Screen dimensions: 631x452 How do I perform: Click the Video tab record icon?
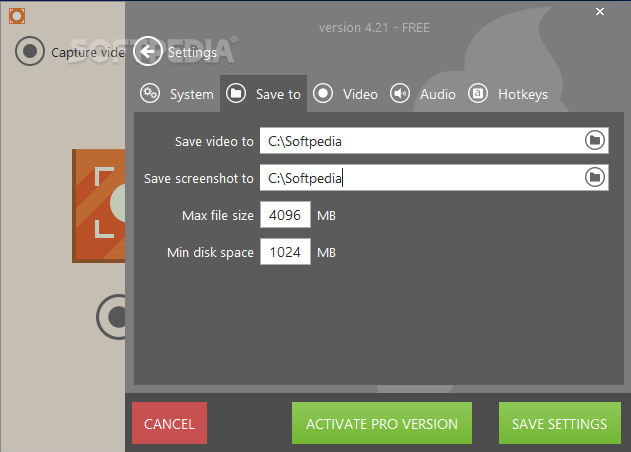(323, 94)
